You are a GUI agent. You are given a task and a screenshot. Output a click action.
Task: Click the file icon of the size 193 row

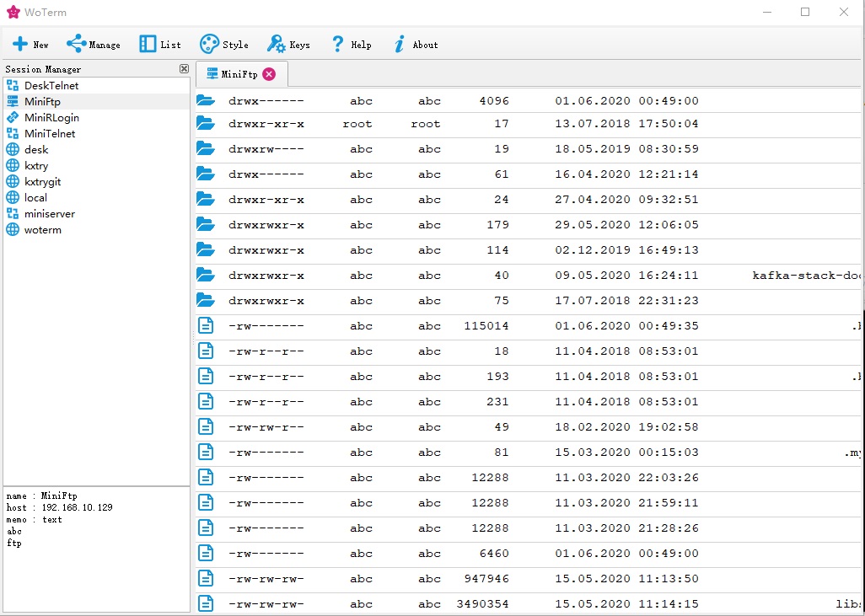click(x=206, y=376)
